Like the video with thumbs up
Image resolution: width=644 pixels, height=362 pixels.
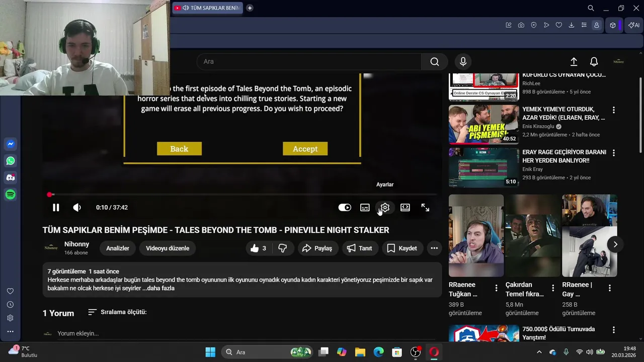[258, 248]
